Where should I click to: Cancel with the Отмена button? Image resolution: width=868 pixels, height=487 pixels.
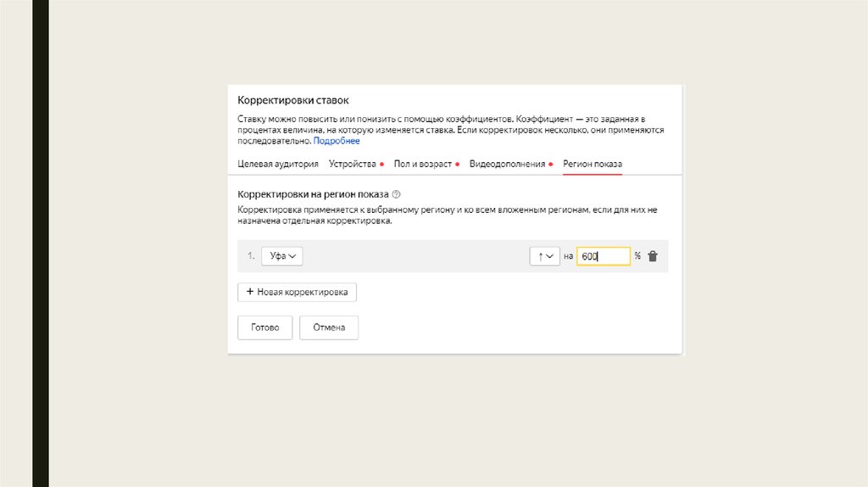[329, 327]
